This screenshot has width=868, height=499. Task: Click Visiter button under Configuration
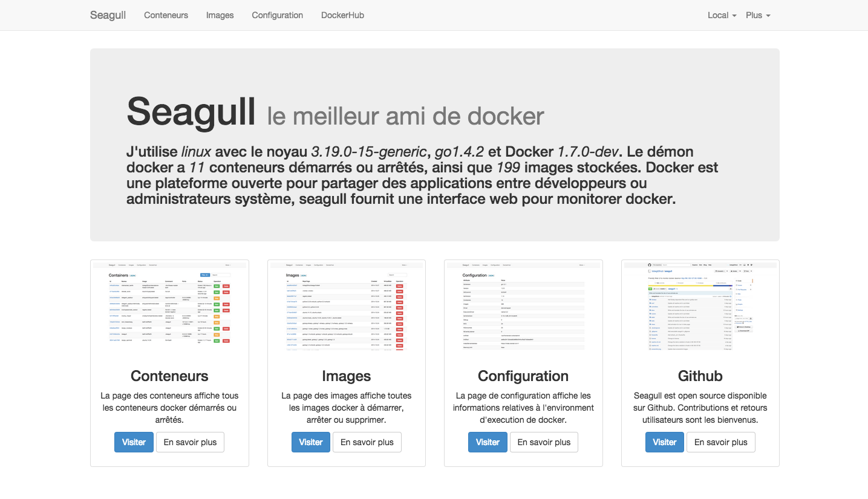[488, 442]
